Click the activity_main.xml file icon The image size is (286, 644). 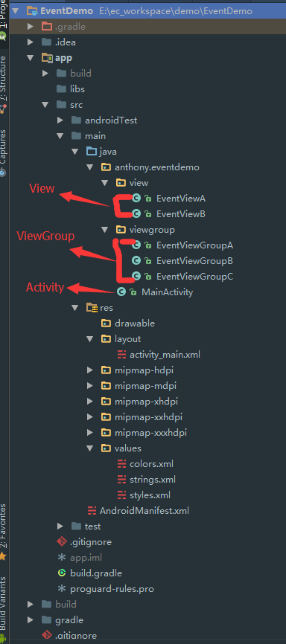(122, 355)
